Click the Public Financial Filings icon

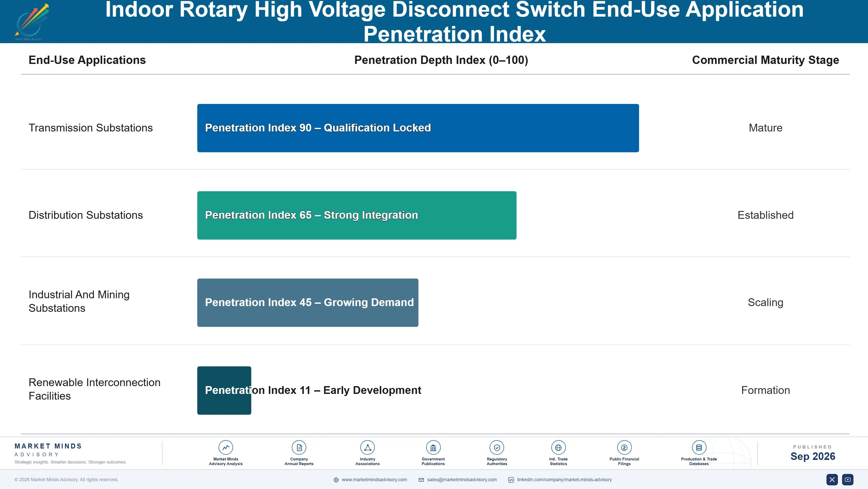click(624, 447)
